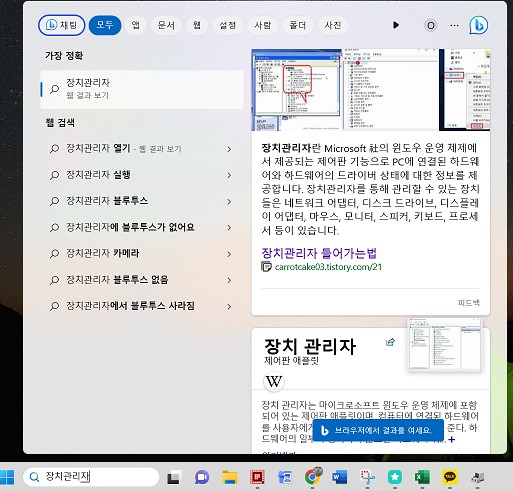
Task: Select suggestion 장치관리자에 블루투스가 없어요
Action: 141,227
